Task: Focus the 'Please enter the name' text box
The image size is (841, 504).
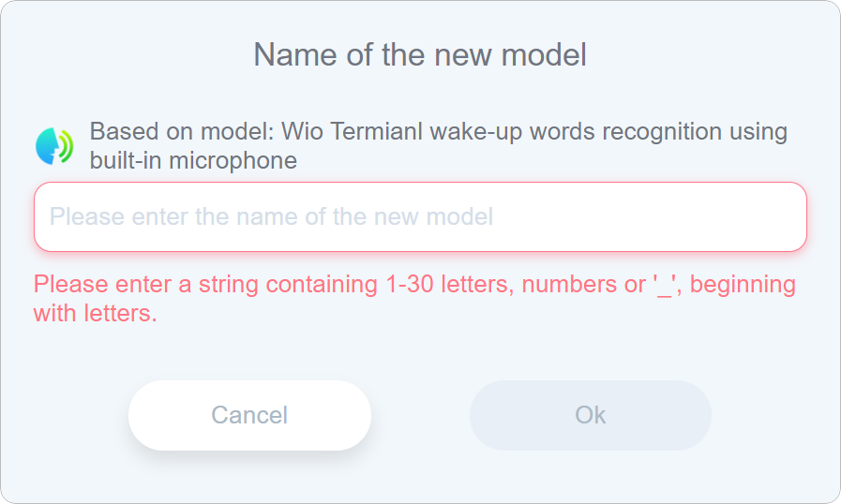Action: coord(420,216)
